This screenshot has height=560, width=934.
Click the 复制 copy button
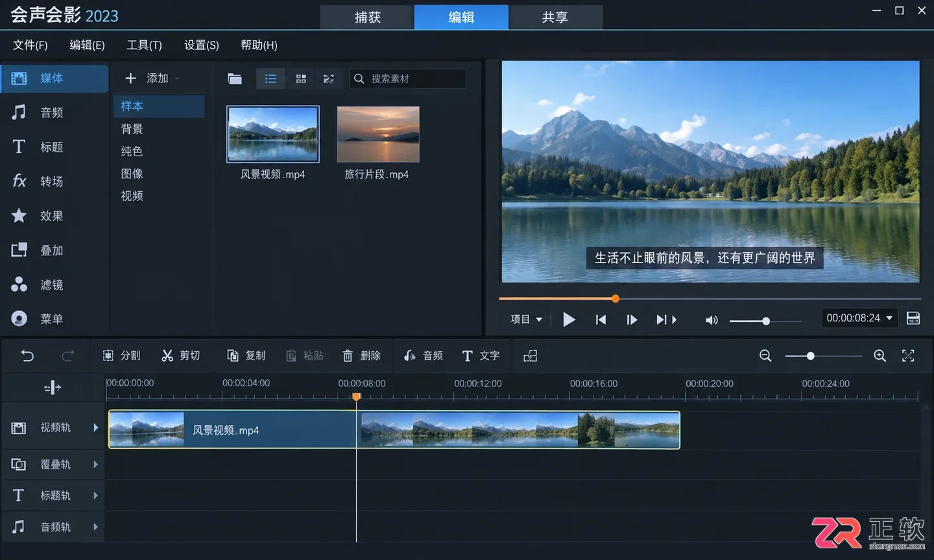point(246,356)
